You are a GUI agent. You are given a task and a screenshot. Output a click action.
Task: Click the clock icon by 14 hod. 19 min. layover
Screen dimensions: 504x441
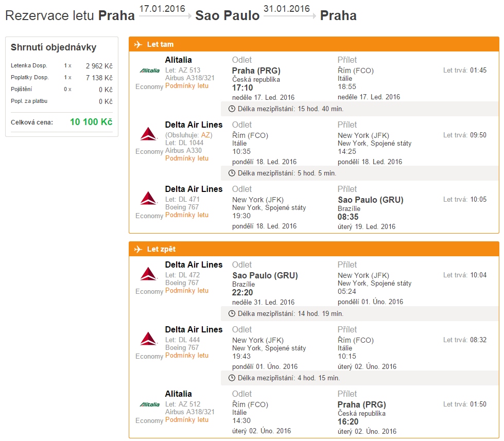click(232, 313)
